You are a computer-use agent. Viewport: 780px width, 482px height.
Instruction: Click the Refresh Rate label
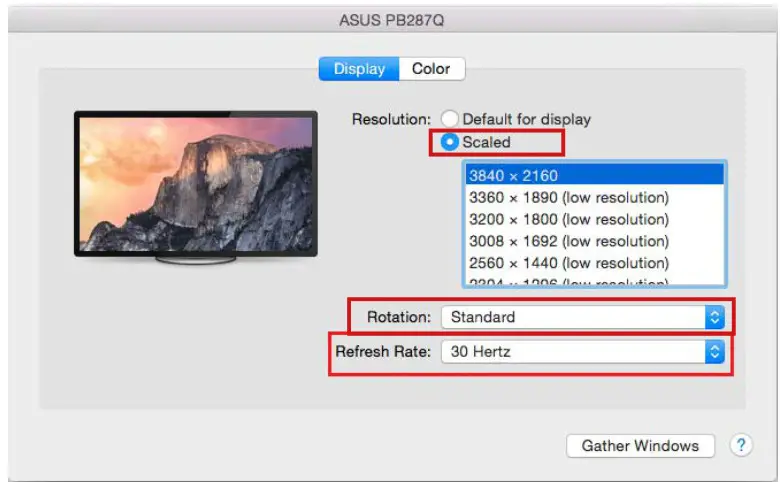tap(383, 351)
